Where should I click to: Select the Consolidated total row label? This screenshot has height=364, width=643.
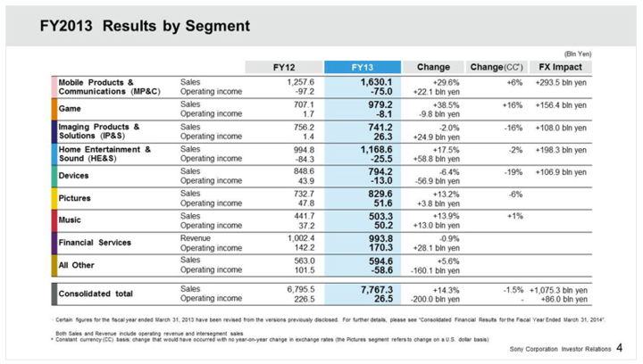[x=97, y=293]
